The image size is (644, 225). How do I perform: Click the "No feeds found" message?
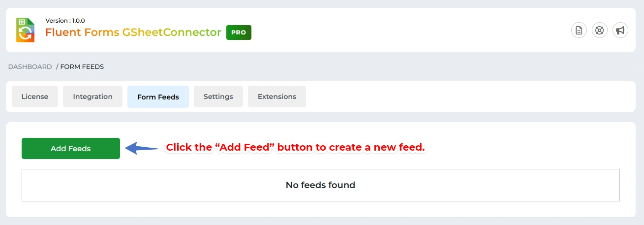click(320, 185)
